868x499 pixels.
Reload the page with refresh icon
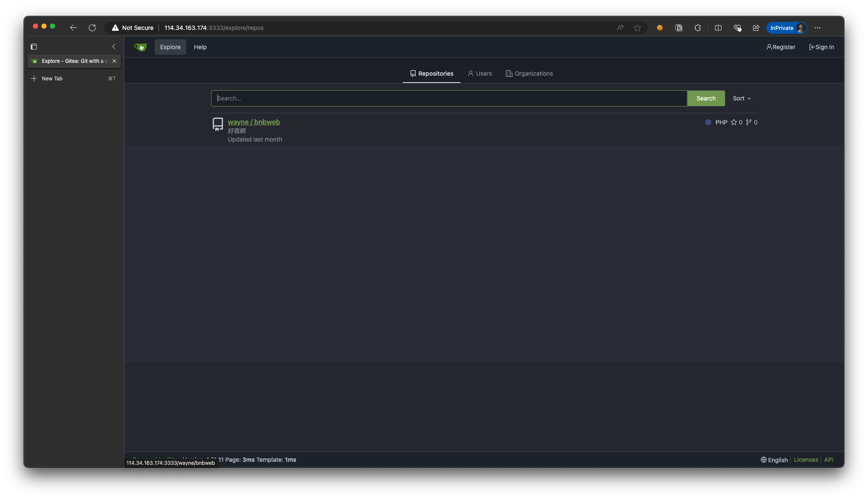92,28
